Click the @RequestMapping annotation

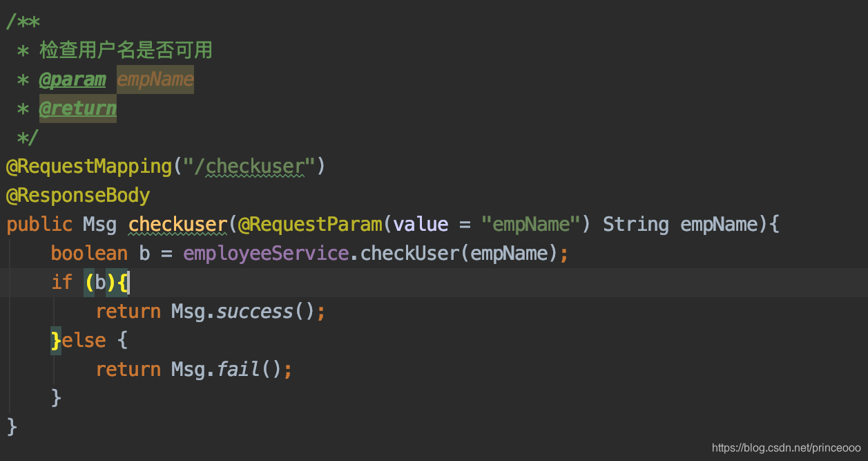[88, 167]
